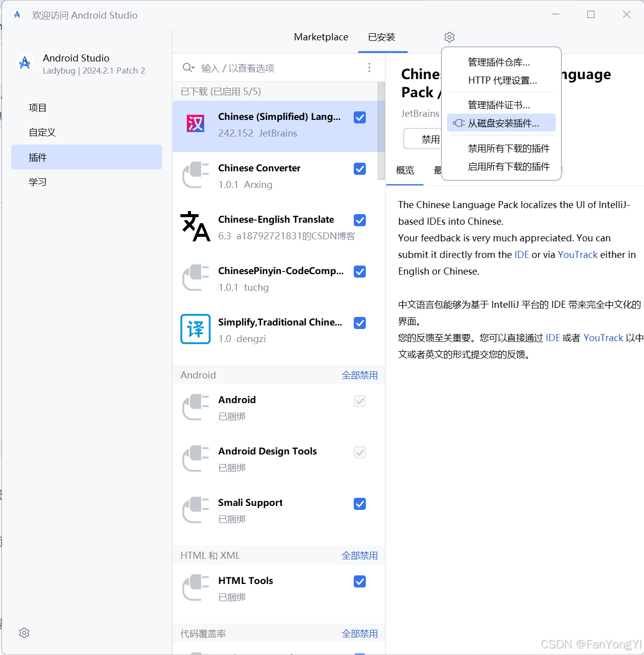This screenshot has width=644, height=655.
Task: Open the bottom-left settings gear
Action: click(x=24, y=633)
